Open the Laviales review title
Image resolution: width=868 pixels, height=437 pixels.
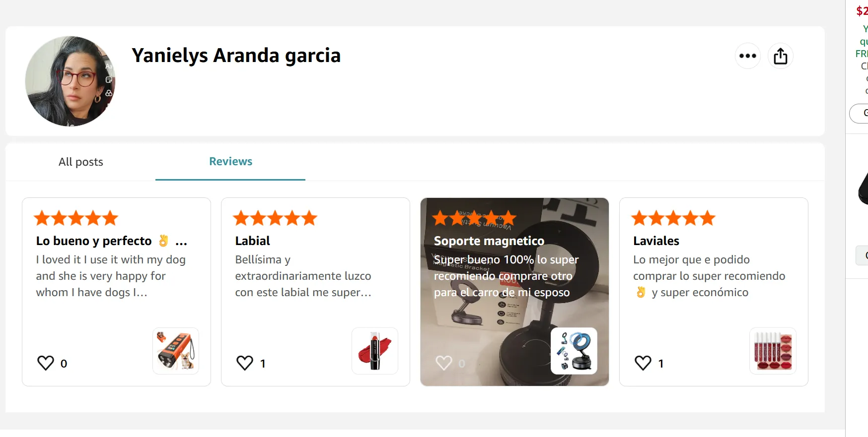point(656,241)
